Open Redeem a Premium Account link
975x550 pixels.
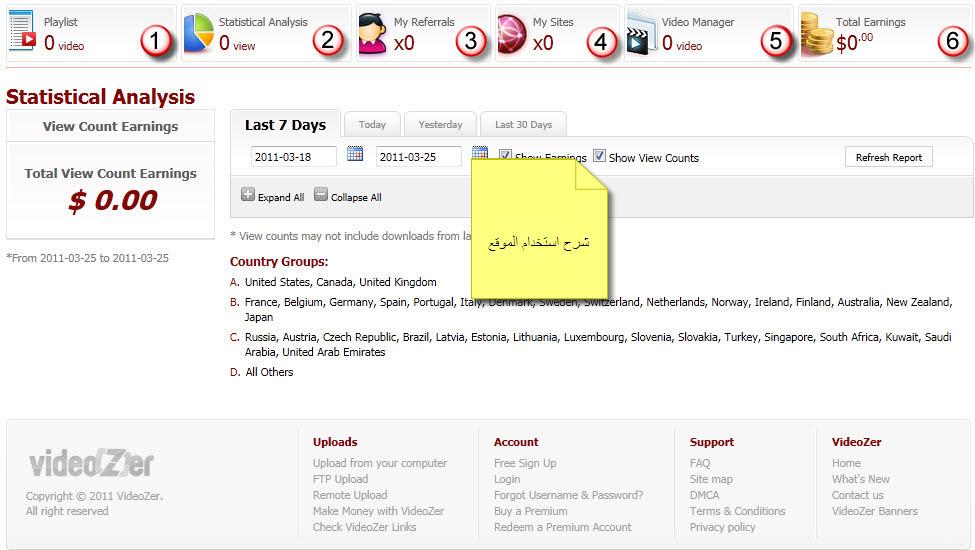(563, 527)
